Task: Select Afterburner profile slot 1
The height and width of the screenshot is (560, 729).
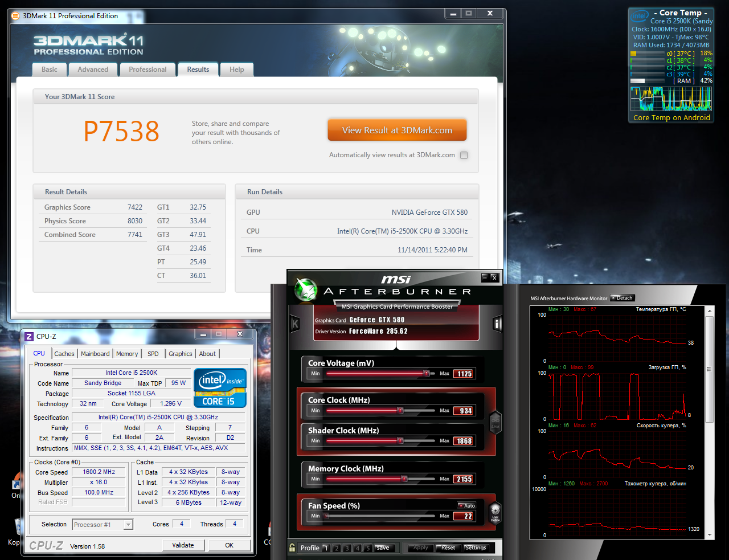Action: [326, 548]
